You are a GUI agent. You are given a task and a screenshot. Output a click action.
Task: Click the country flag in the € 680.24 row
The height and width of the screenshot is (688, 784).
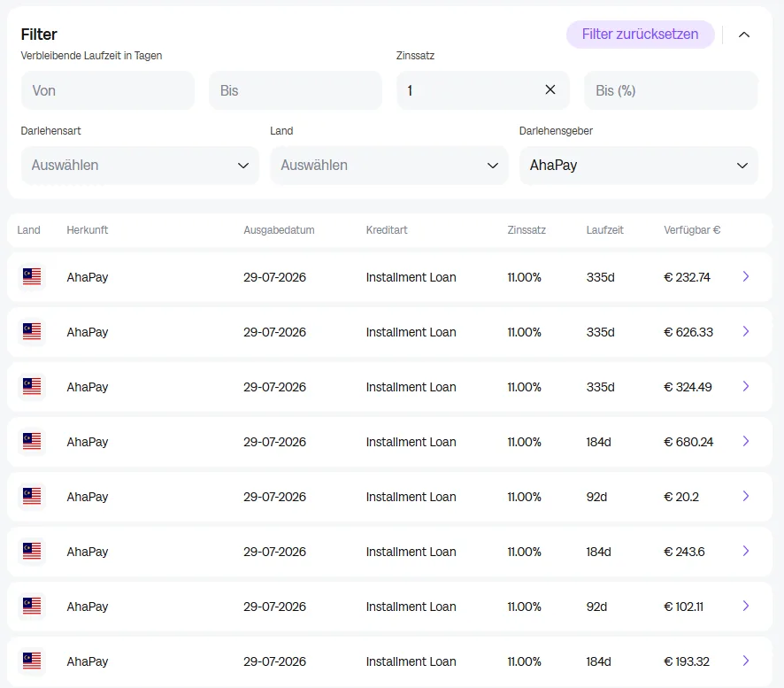click(x=32, y=441)
